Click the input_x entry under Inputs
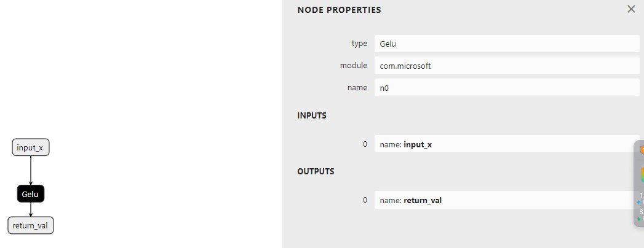Viewport: 644px width, 248px height. [506, 144]
